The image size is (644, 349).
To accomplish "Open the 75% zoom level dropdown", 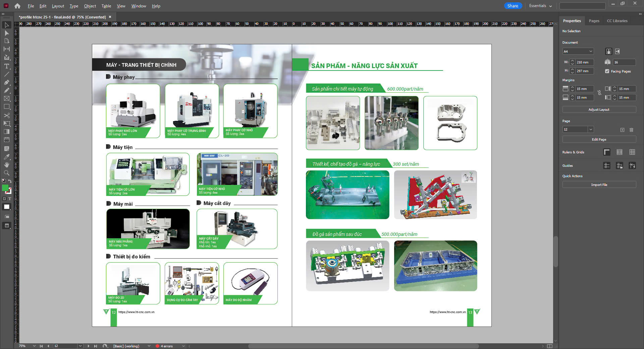I will (x=34, y=346).
